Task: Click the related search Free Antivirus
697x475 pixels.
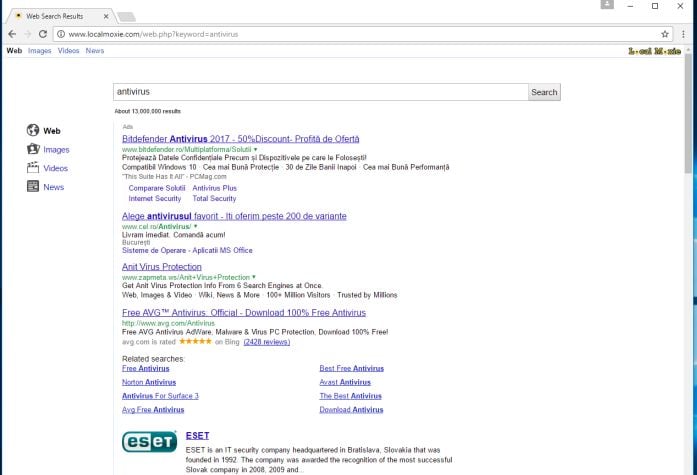Action: point(146,368)
